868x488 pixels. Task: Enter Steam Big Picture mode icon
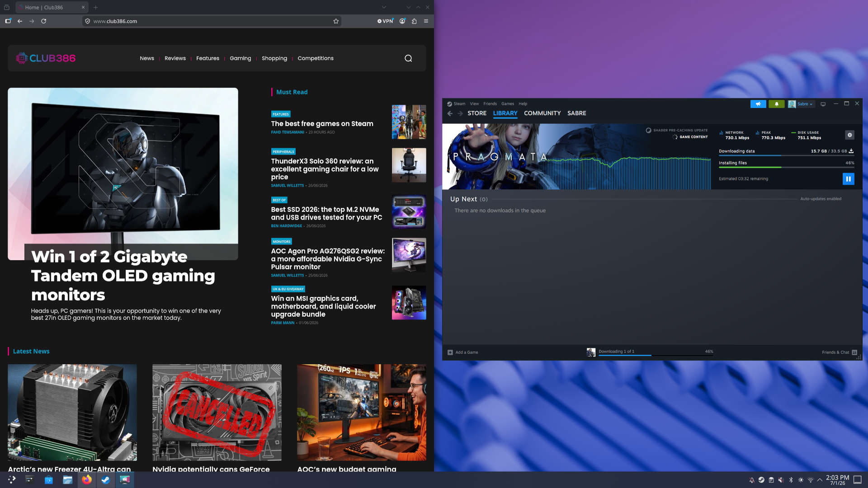[823, 104]
